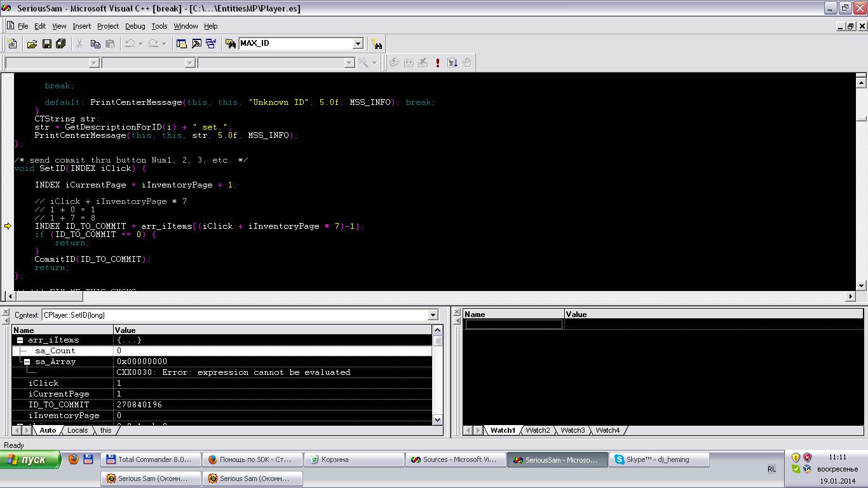
Task: Click the Firefox quick launch icon
Action: pos(74,459)
